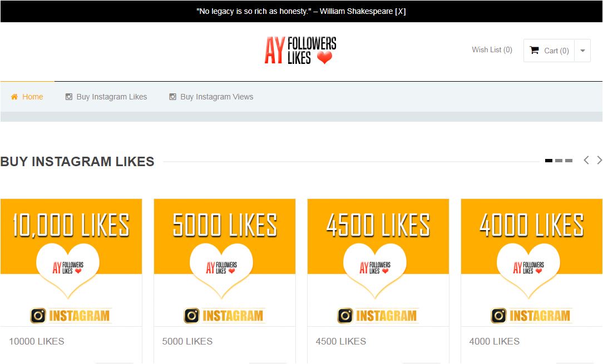
Task: Select the third carousel page dot
Action: 569,161
